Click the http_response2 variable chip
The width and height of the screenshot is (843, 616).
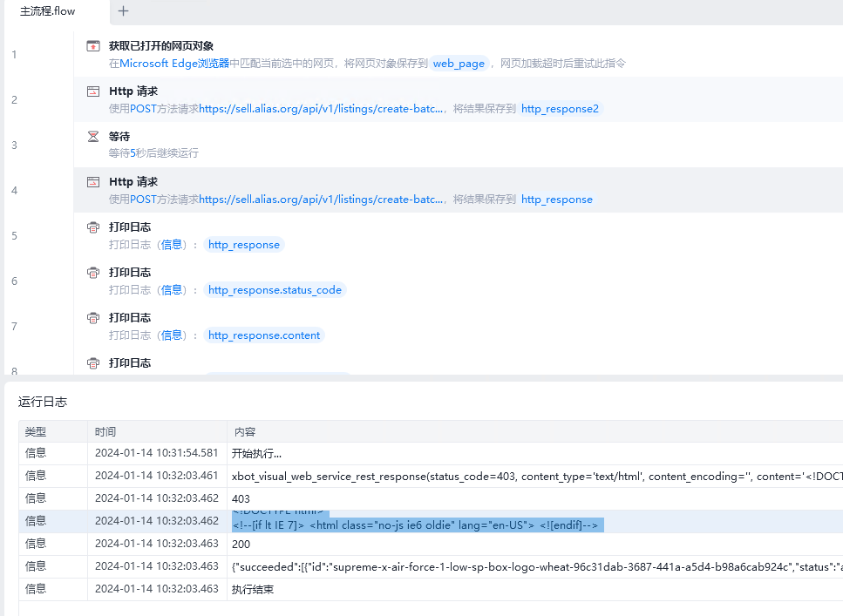[560, 109]
